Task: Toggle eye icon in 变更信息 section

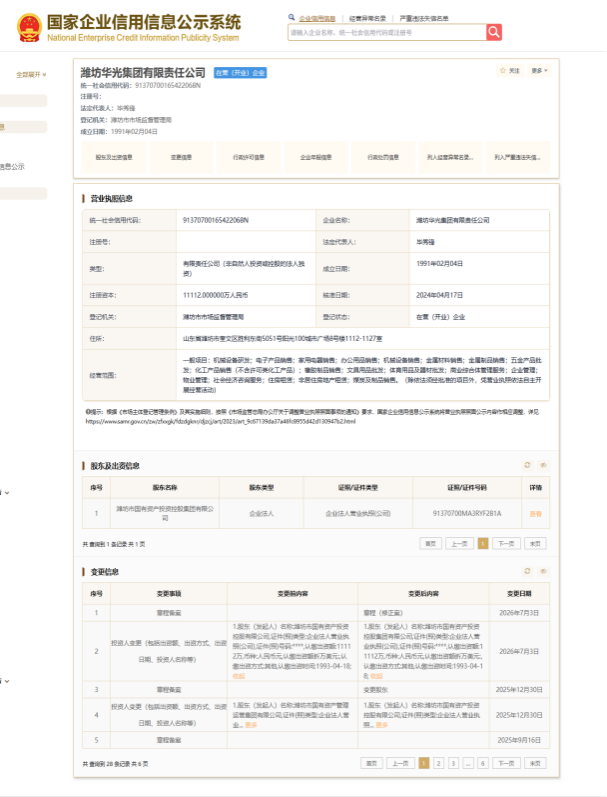Action: (x=543, y=571)
